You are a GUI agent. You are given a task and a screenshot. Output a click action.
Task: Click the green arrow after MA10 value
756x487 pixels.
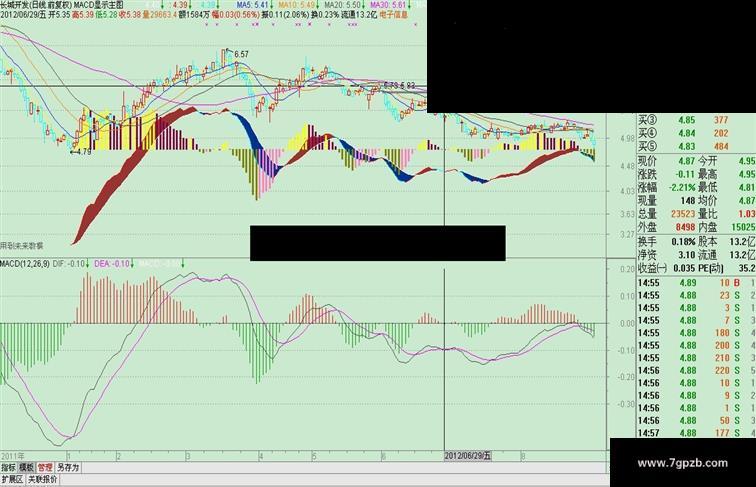click(318, 5)
